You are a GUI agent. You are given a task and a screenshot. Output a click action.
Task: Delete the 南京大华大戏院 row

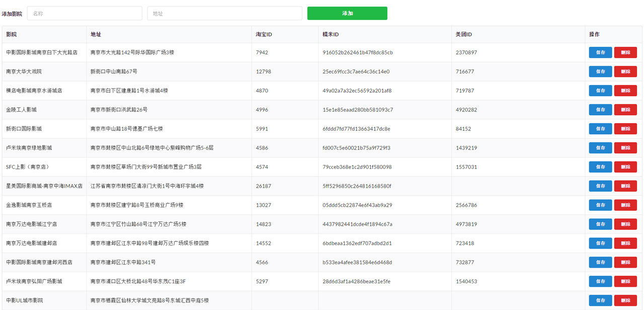[x=625, y=71]
